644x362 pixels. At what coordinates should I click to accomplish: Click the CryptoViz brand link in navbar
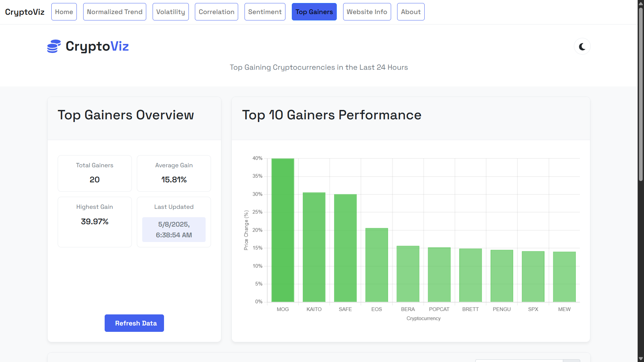[x=25, y=12]
